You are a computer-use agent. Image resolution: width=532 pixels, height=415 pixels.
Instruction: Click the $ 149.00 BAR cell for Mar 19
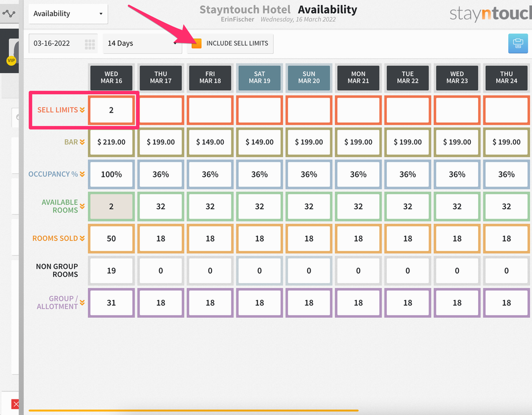click(260, 142)
